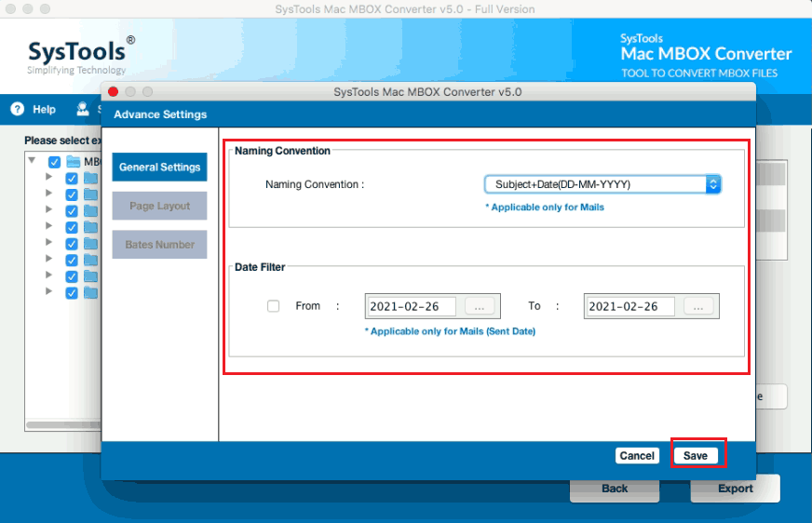
Task: Click Cancel in Advance Settings
Action: tap(637, 455)
